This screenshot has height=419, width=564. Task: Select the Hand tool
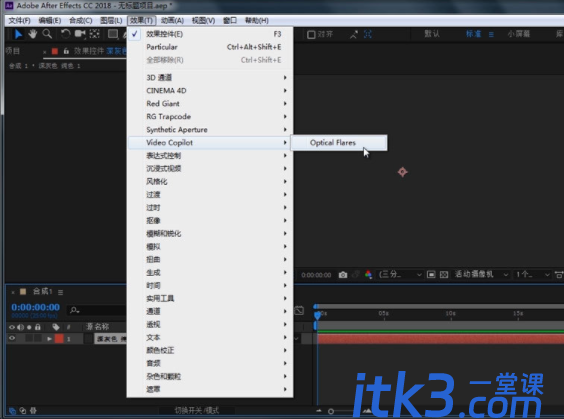(33, 34)
